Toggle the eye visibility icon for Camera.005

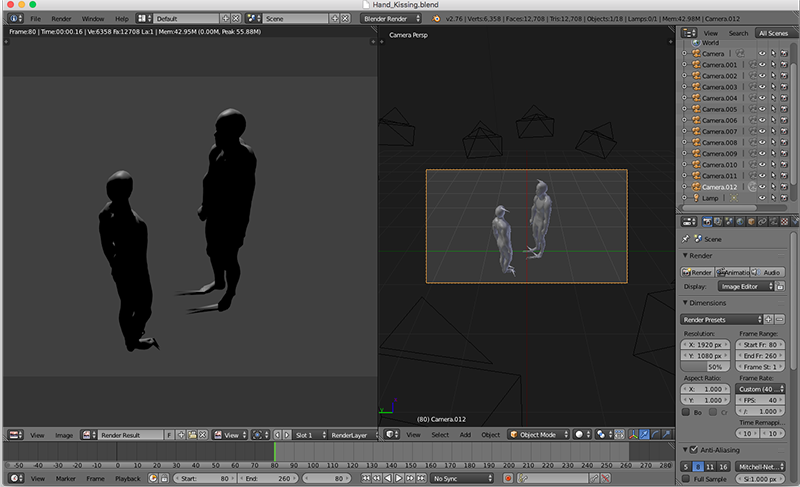point(761,109)
